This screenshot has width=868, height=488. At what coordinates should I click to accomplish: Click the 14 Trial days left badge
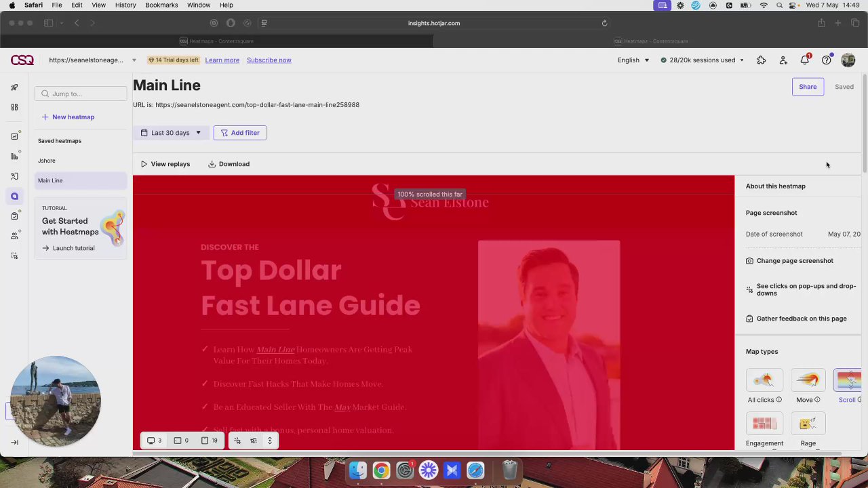coord(174,60)
